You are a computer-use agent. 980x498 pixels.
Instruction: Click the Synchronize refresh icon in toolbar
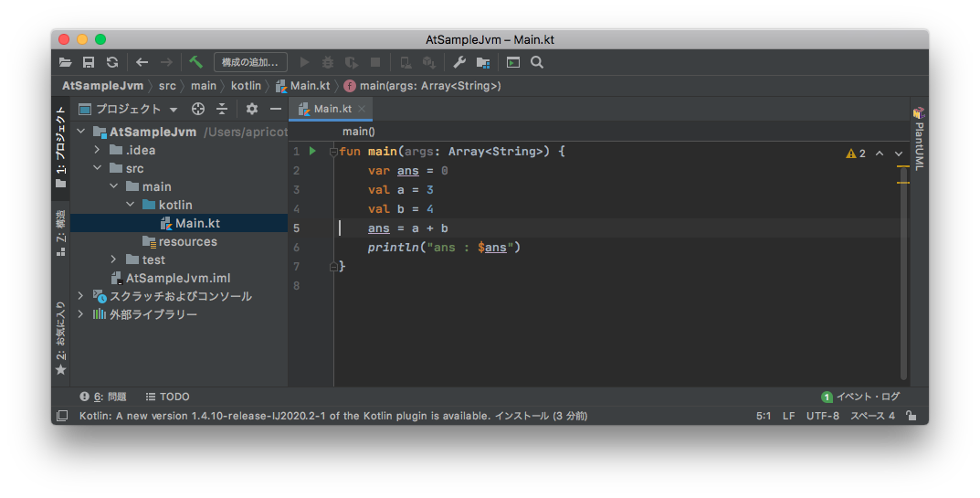coord(111,62)
